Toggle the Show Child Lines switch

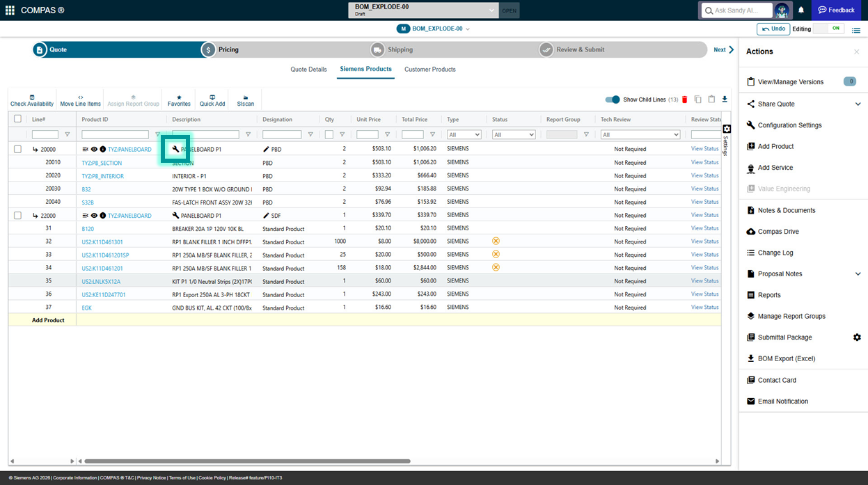coord(612,100)
